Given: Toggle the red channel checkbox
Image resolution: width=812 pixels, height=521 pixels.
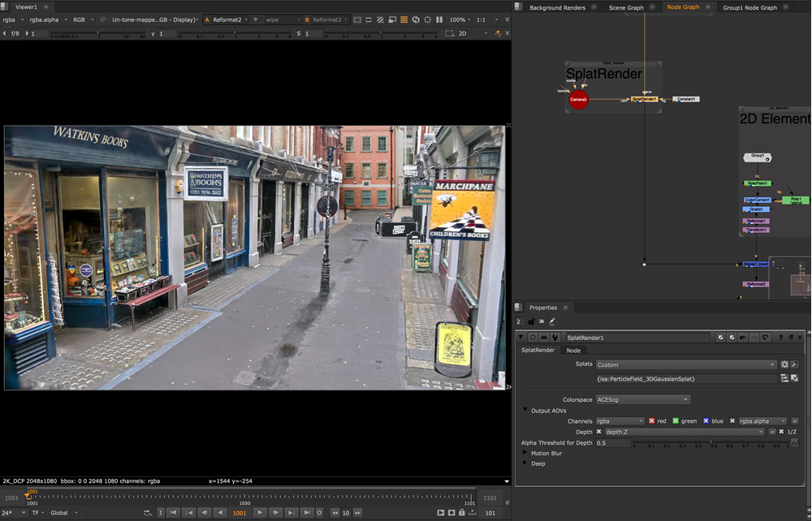Looking at the screenshot, I should coord(652,421).
